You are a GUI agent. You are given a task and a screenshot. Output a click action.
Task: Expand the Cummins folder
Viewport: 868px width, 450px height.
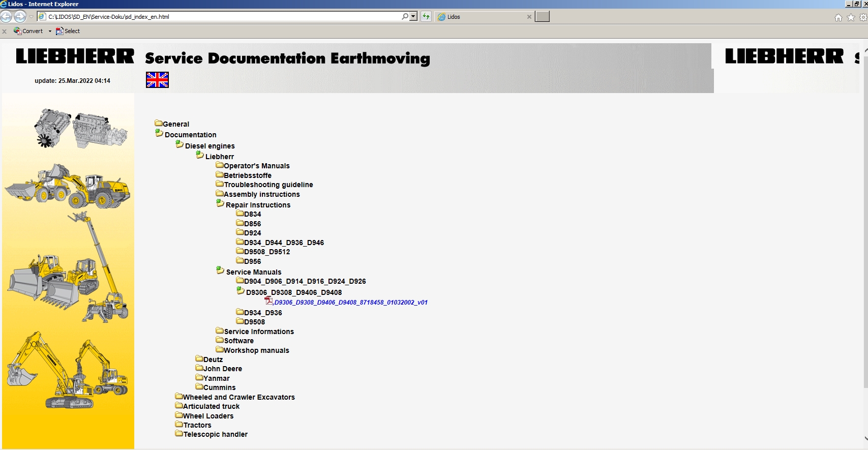tap(216, 387)
